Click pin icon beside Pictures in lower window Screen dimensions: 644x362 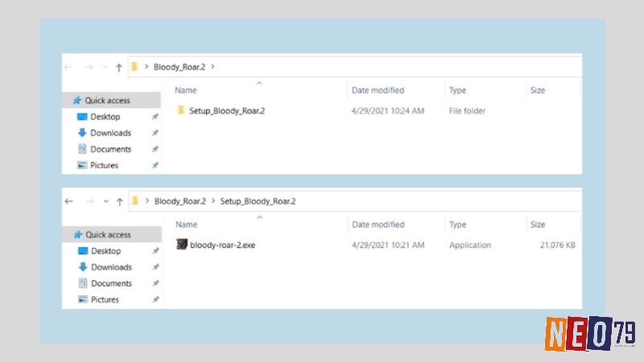pos(155,299)
